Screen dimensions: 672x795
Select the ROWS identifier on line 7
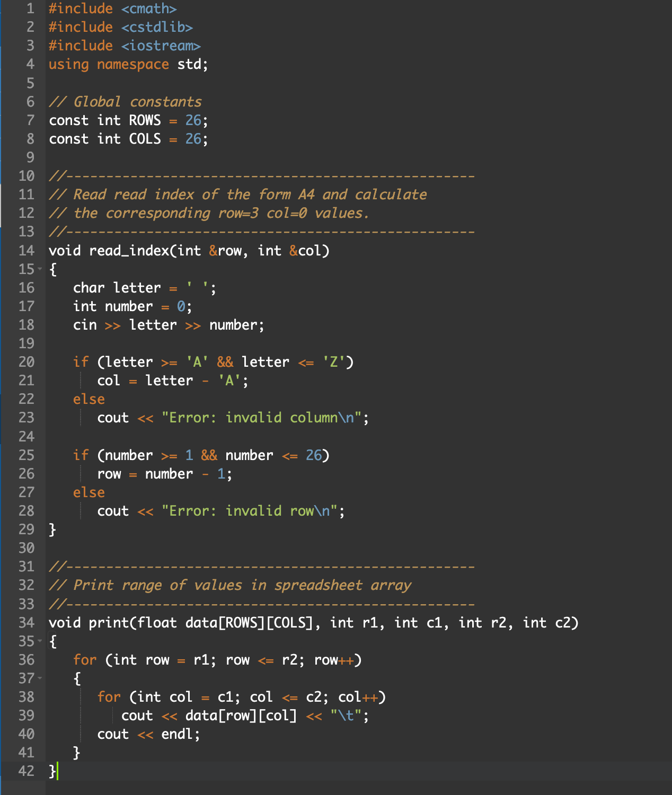click(144, 120)
